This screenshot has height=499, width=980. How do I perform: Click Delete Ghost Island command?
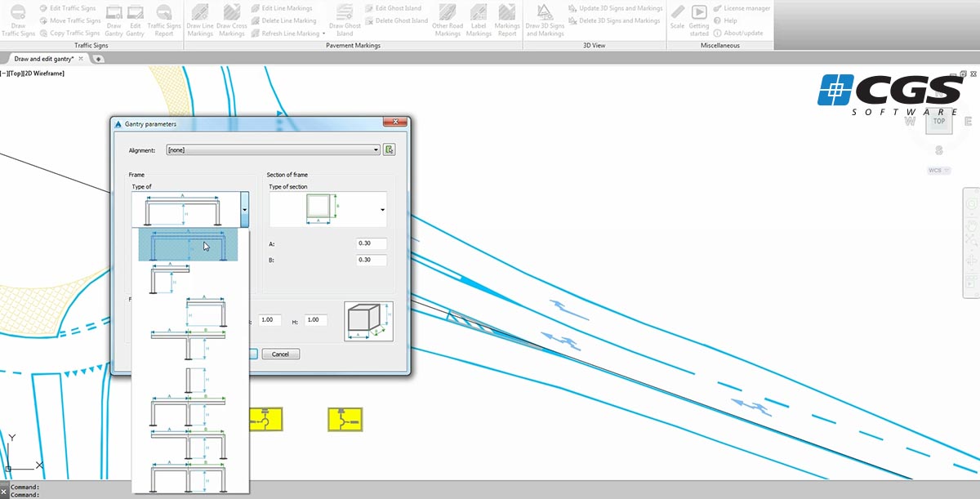coord(395,20)
